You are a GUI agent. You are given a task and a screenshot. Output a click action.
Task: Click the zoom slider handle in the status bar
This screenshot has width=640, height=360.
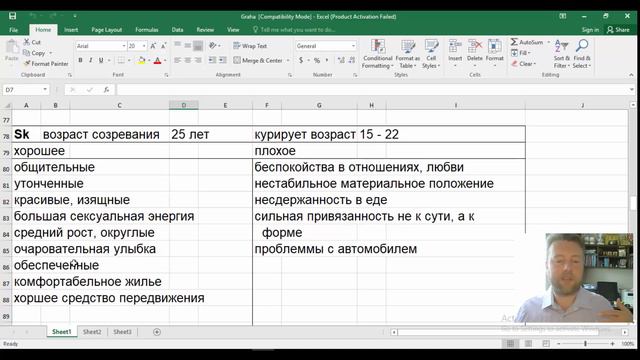585,344
